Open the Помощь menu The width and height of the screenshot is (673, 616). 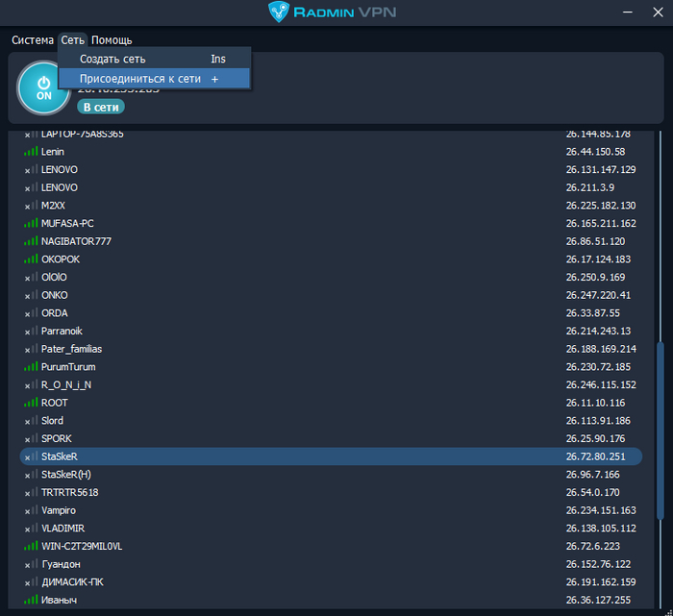(x=112, y=40)
